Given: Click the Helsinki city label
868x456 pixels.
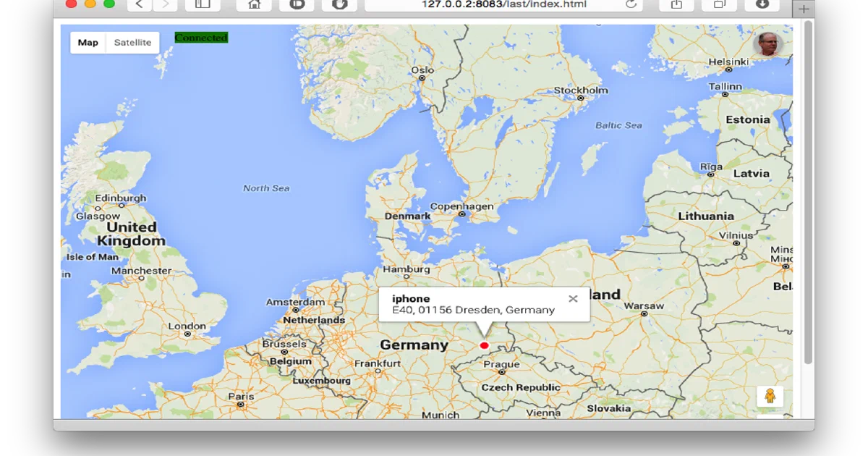Looking at the screenshot, I should tap(728, 62).
